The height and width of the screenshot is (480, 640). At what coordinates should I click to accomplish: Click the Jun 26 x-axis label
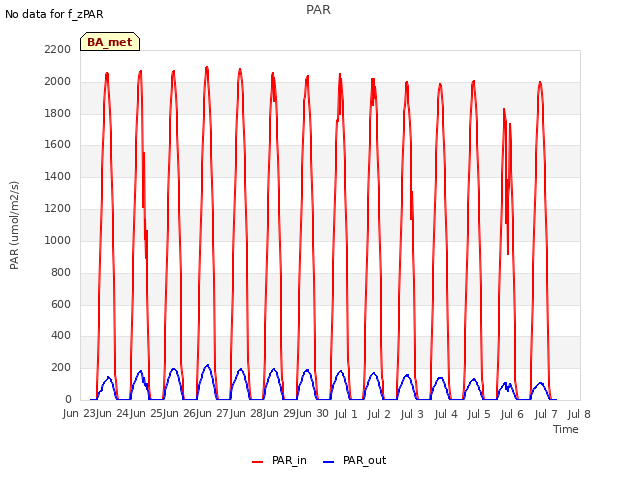180,414
